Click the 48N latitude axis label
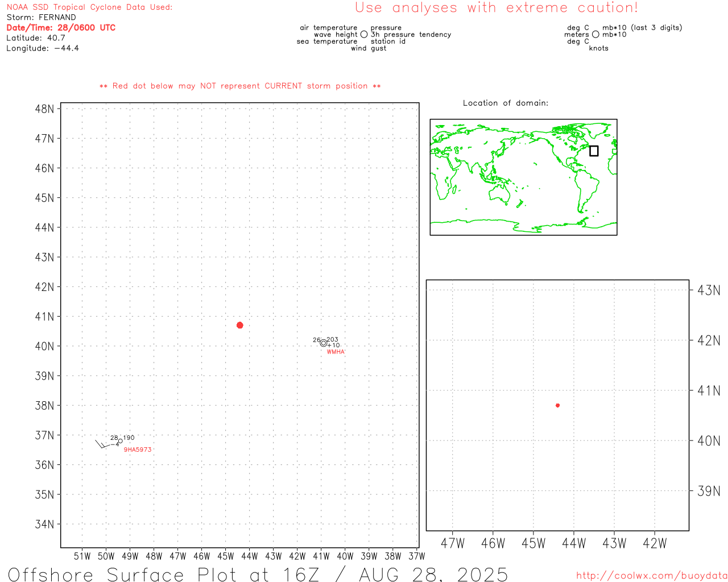Image resolution: width=728 pixels, height=582 pixels. point(44,109)
